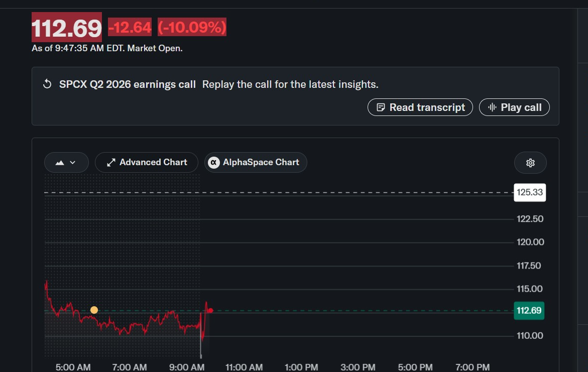
Task: Select the 125.33 previous close label
Action: (530, 192)
